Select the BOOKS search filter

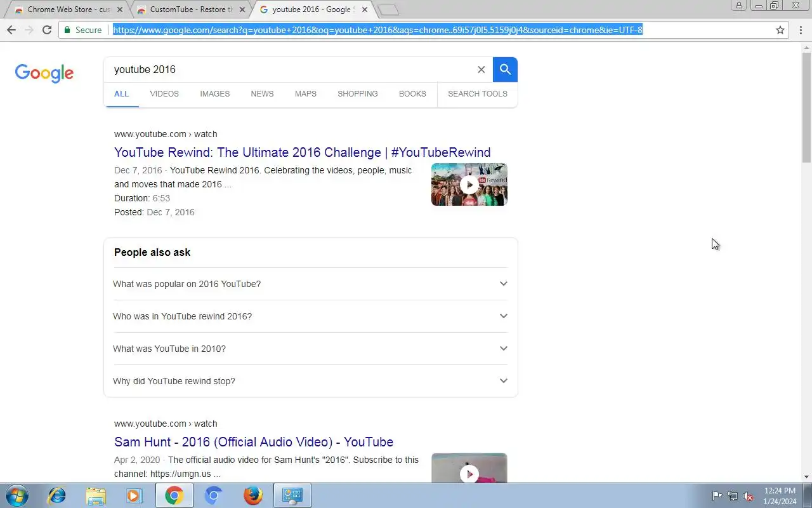click(x=412, y=94)
